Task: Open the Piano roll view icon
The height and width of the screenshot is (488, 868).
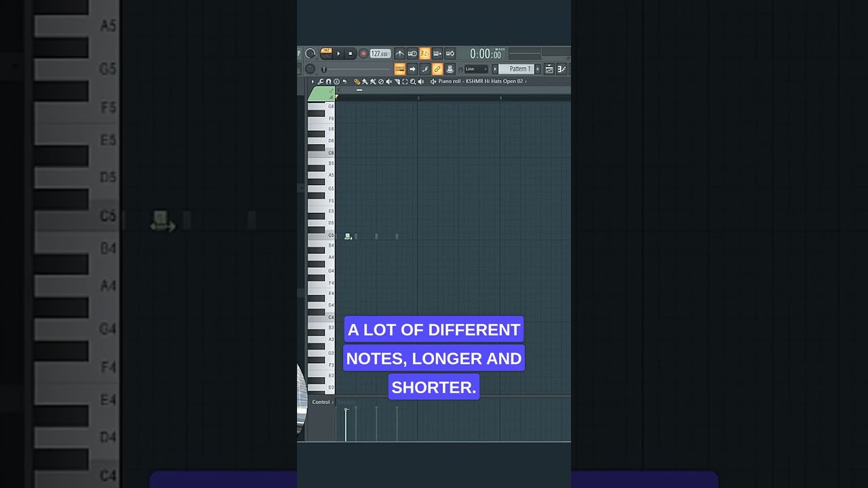Action: coord(561,68)
